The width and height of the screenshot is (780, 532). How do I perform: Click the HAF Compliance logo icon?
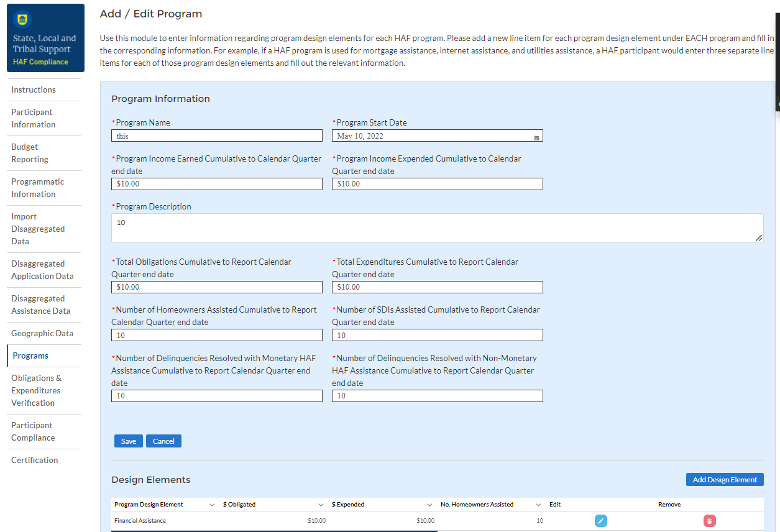(x=23, y=19)
